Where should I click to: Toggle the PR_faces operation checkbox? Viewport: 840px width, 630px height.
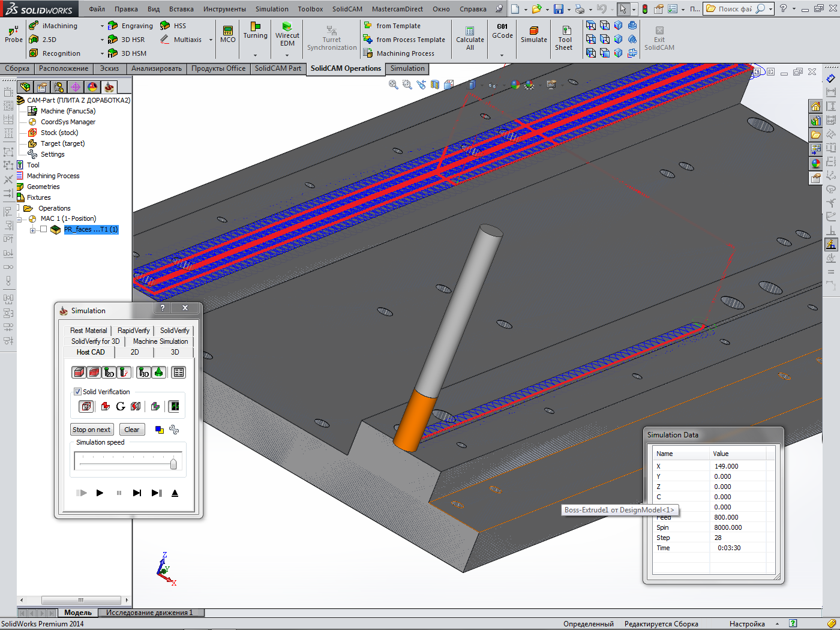[43, 229]
